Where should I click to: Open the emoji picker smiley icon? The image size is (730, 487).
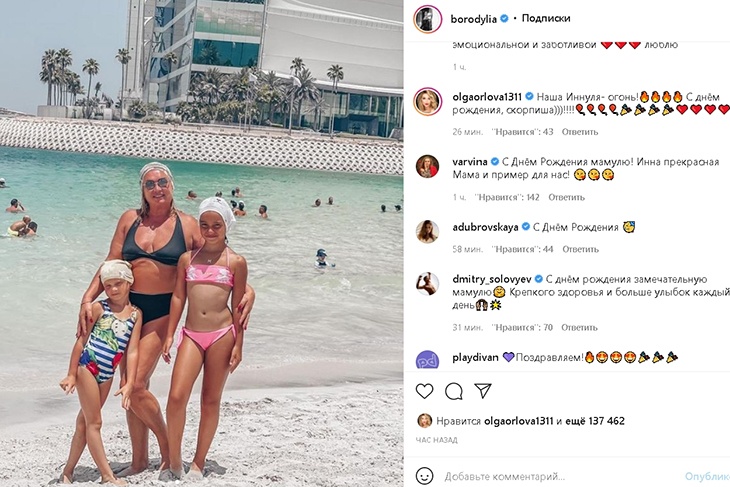tap(424, 476)
